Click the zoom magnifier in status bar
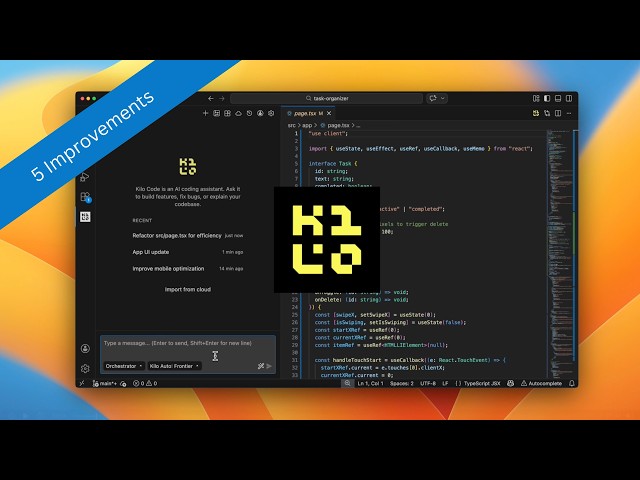The height and width of the screenshot is (480, 640). pyautogui.click(x=347, y=383)
